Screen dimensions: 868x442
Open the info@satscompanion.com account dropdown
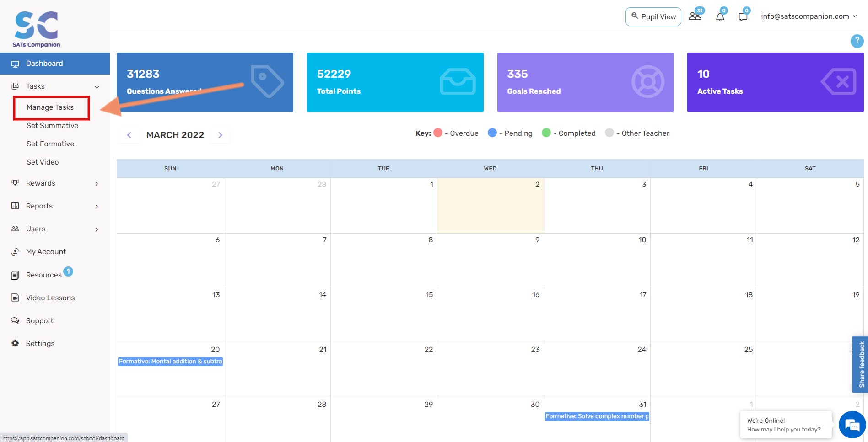809,16
